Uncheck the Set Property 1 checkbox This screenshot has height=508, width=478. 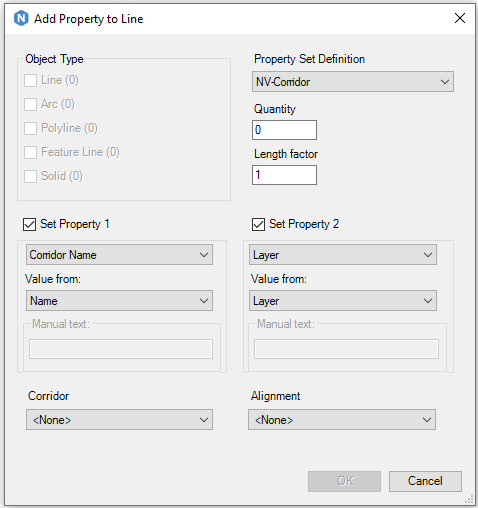click(x=29, y=224)
